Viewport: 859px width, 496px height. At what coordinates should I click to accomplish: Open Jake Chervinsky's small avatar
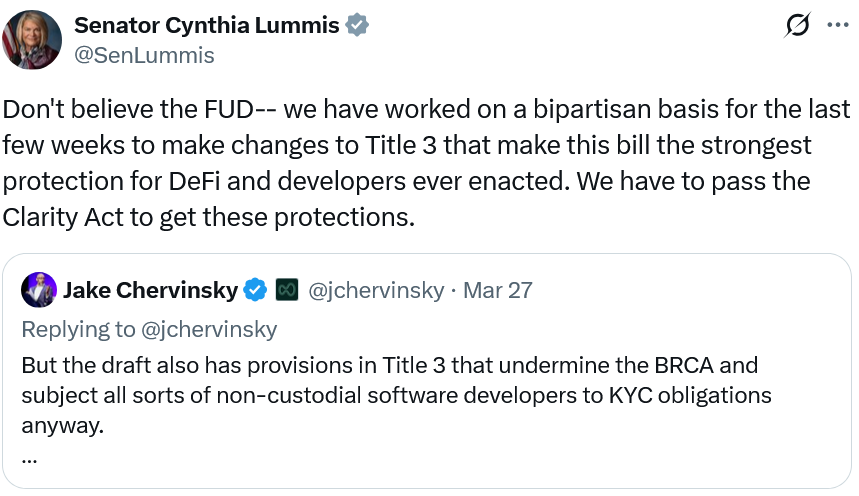point(38,290)
